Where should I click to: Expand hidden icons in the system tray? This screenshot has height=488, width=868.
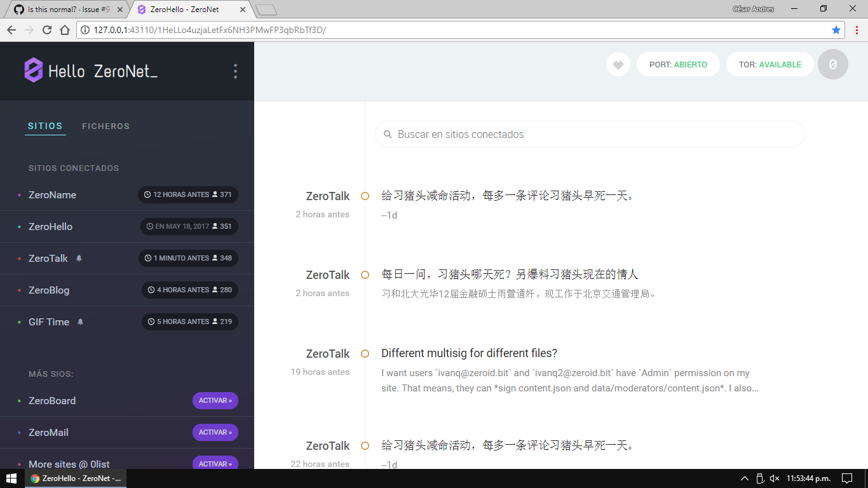click(743, 478)
